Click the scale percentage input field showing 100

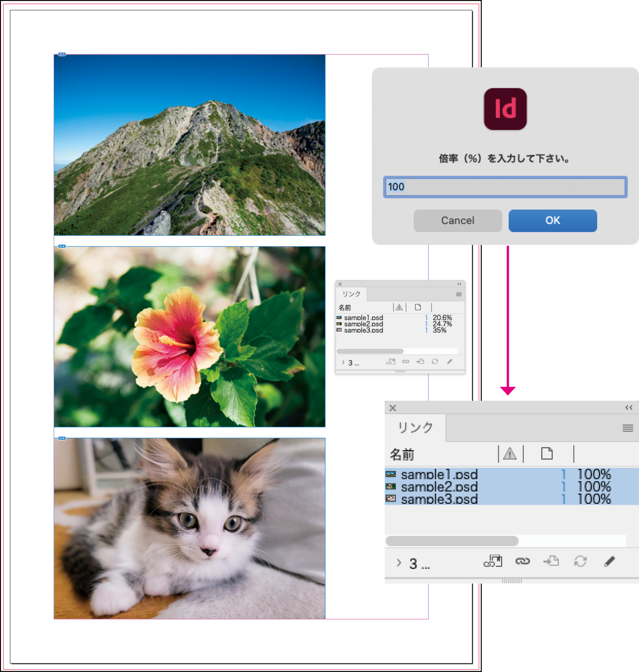click(505, 187)
